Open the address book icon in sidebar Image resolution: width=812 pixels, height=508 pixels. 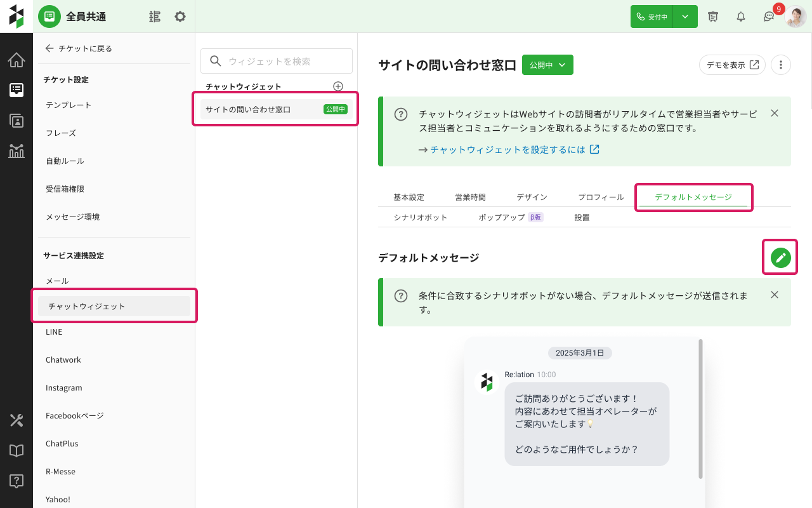point(16,120)
